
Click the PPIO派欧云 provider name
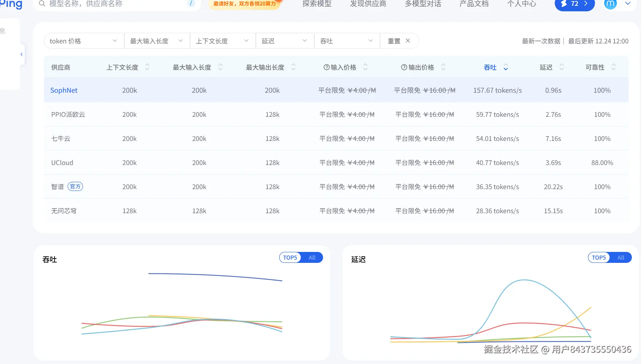[68, 114]
